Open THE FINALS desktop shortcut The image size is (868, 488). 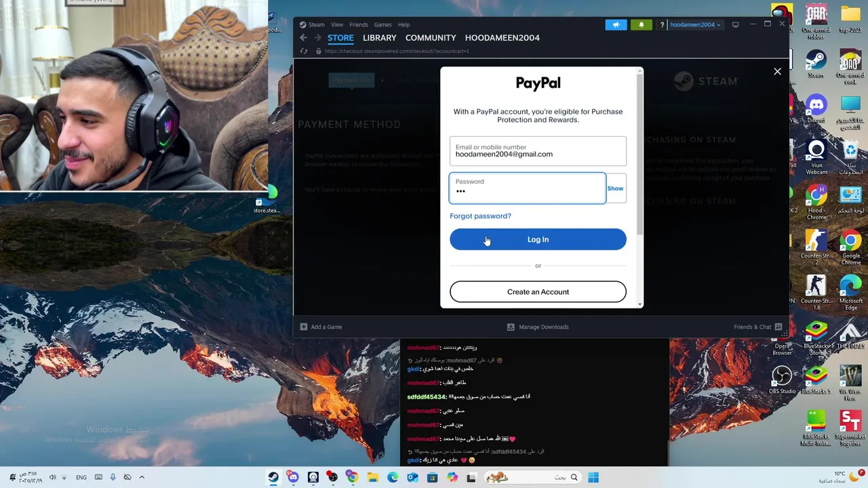pyautogui.click(x=850, y=335)
